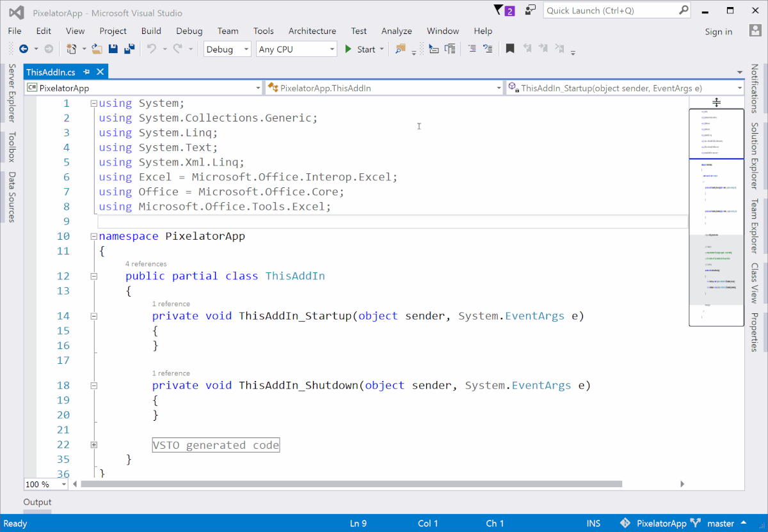Open the Server Explorer side tab

(12, 92)
